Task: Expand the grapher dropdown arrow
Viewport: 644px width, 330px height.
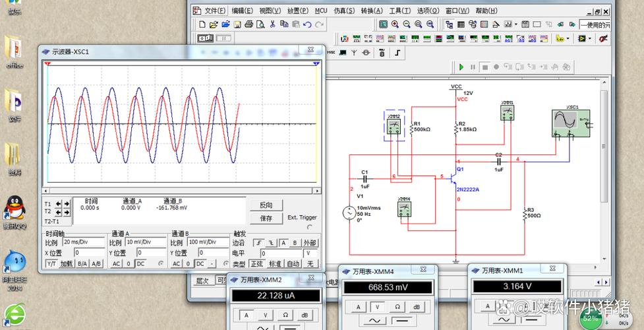Action: [516, 24]
